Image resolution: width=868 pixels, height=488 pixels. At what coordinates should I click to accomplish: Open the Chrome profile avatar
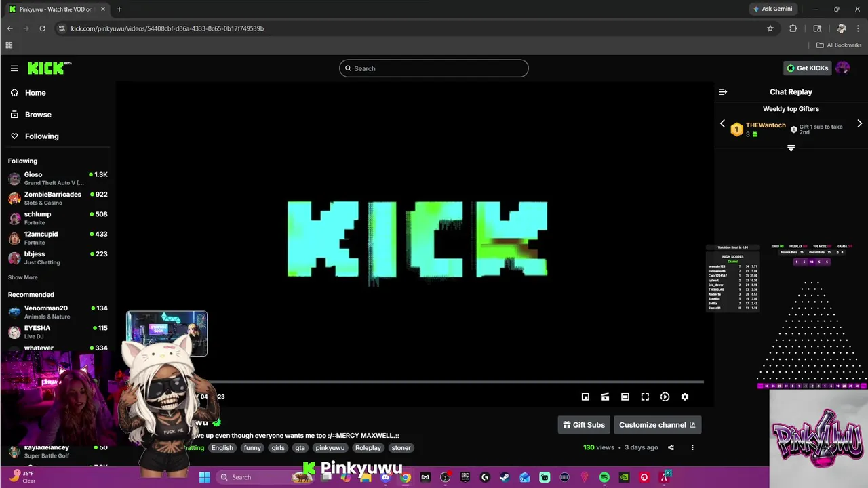pos(842,28)
